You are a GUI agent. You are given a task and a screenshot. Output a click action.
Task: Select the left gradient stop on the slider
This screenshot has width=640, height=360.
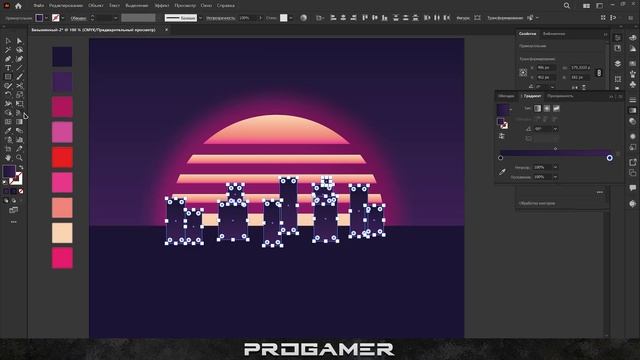(500, 158)
